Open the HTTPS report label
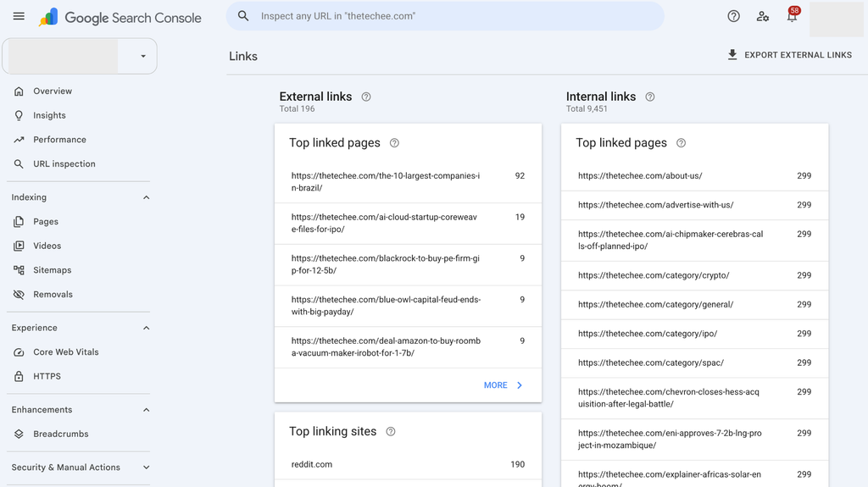The height and width of the screenshot is (487, 868). point(47,376)
